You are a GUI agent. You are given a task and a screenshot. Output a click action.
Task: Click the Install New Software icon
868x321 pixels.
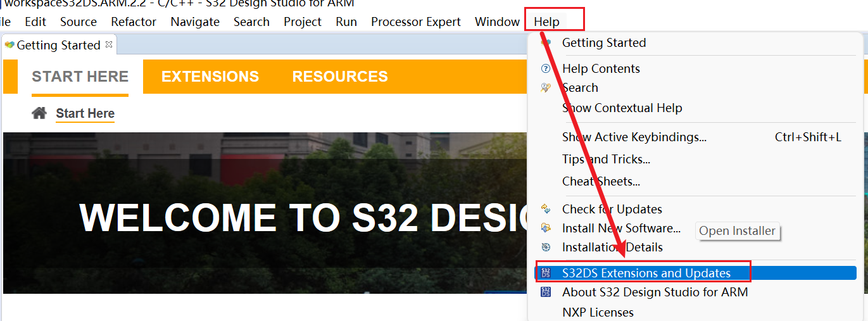pyautogui.click(x=546, y=228)
